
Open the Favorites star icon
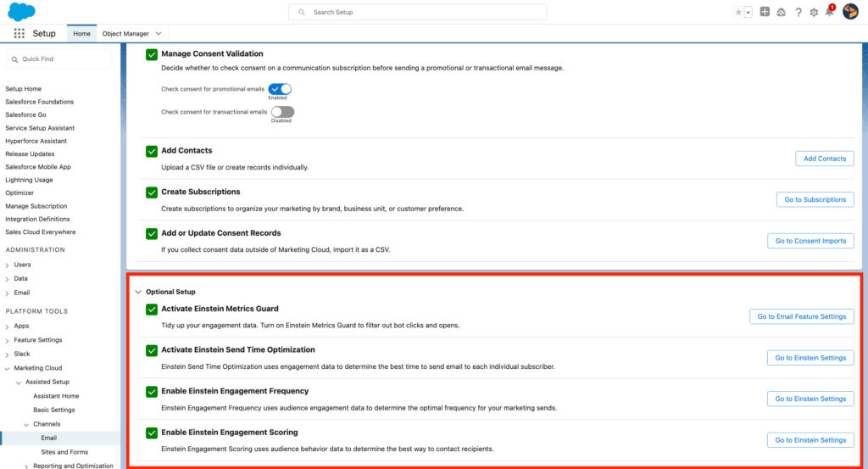click(x=738, y=12)
